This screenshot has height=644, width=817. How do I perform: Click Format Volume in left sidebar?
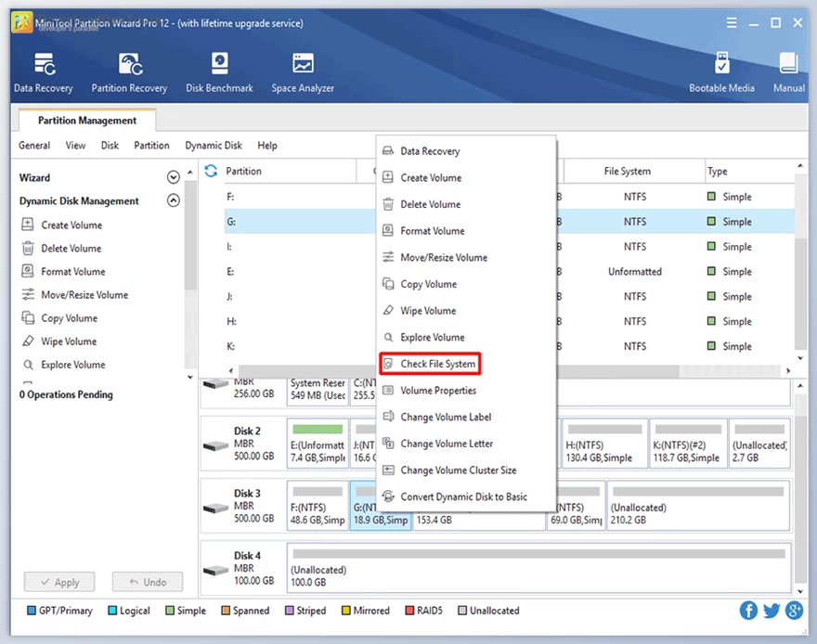click(x=73, y=271)
